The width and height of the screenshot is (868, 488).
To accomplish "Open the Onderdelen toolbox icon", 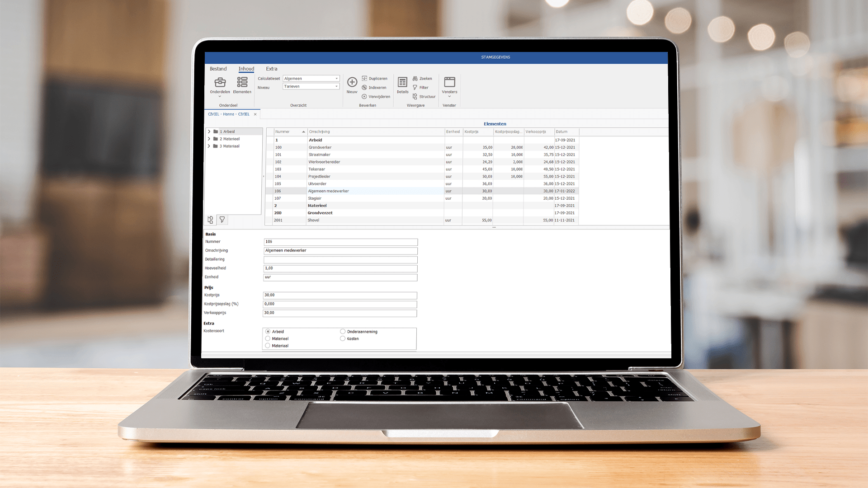I will [220, 82].
